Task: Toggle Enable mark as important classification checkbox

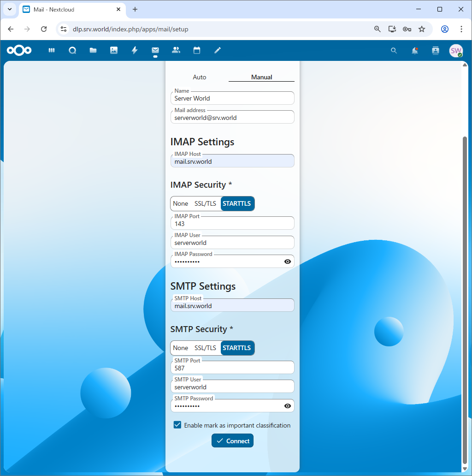Action: point(177,425)
